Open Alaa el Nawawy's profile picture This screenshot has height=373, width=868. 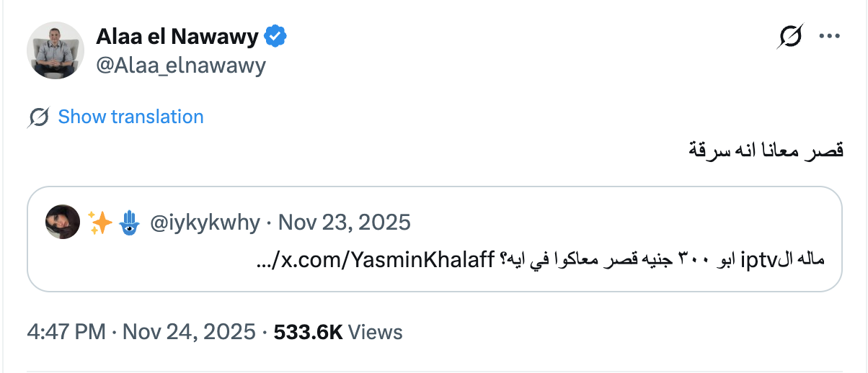click(x=56, y=50)
